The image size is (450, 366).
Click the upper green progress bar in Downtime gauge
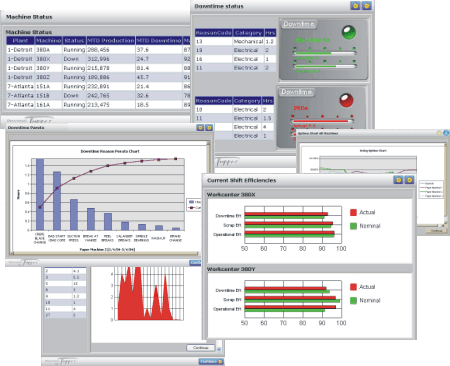point(325,53)
